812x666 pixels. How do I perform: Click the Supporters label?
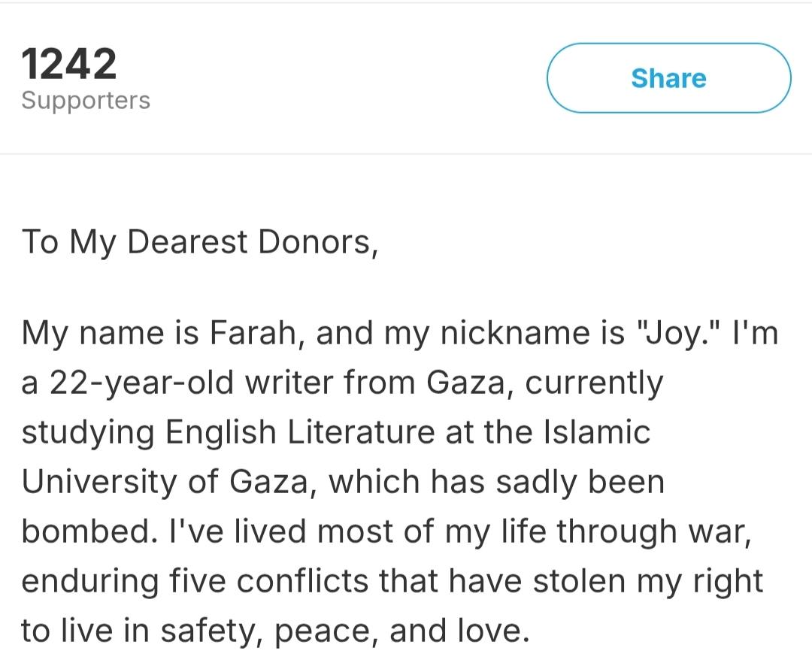[86, 101]
